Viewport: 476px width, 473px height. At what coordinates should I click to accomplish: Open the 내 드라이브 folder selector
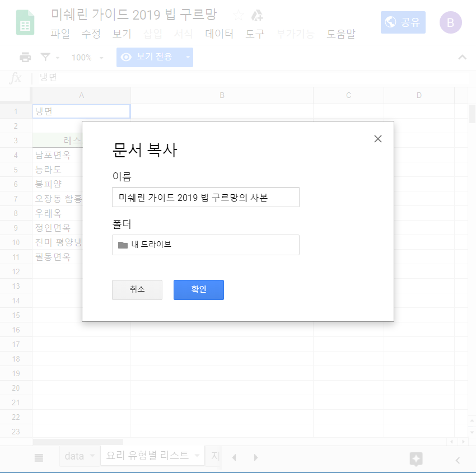point(206,245)
